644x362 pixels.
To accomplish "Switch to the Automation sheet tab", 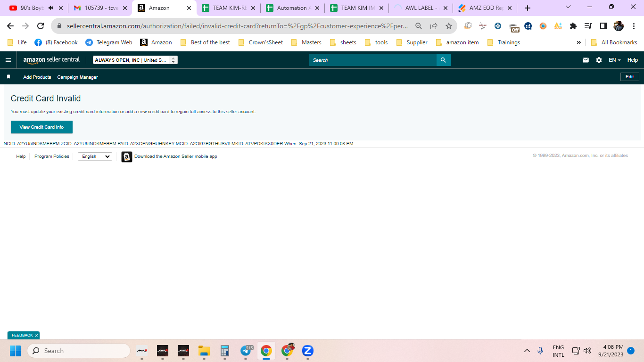I will point(292,8).
